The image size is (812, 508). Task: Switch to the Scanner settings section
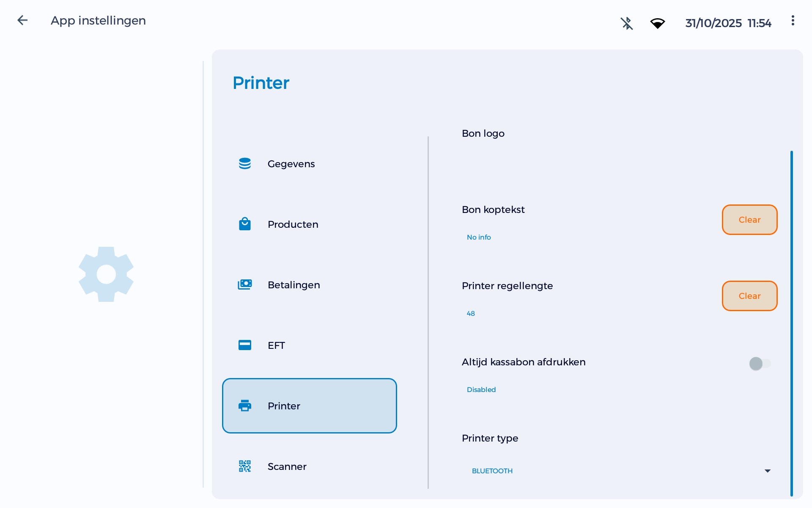point(287,466)
